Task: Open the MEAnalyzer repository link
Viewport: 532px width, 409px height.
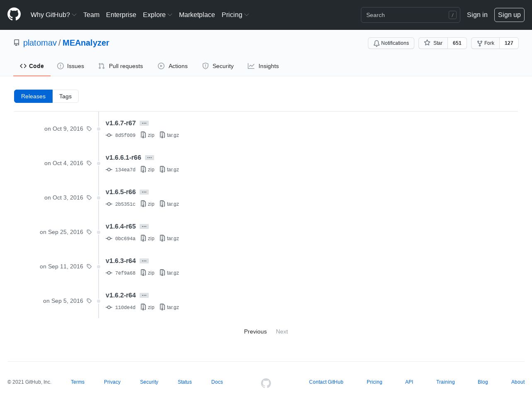Action: point(86,43)
